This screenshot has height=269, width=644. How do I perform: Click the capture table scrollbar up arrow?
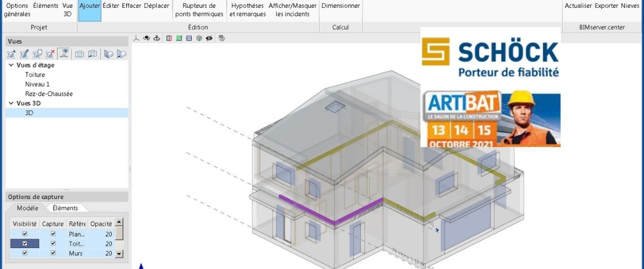(x=119, y=222)
